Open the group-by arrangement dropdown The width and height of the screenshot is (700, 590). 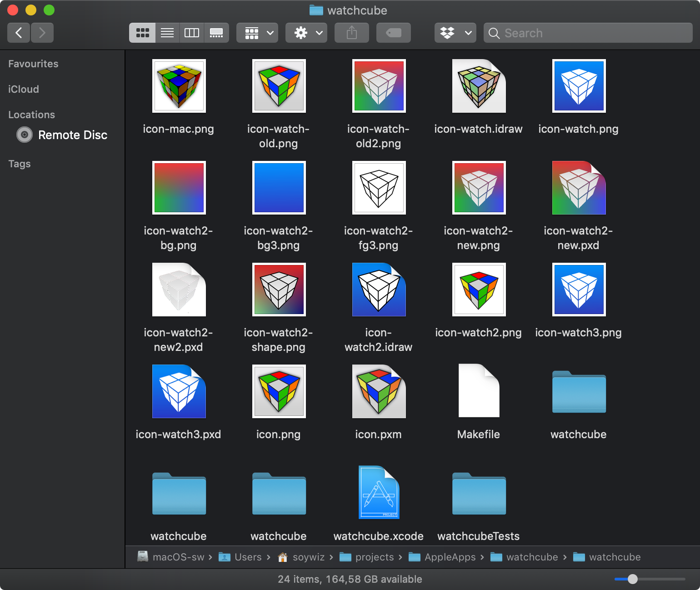point(257,33)
